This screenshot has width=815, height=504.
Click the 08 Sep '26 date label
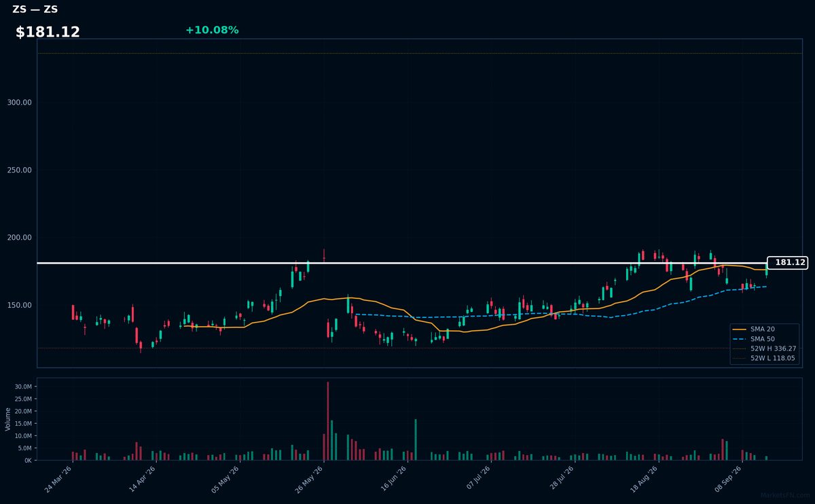(728, 480)
